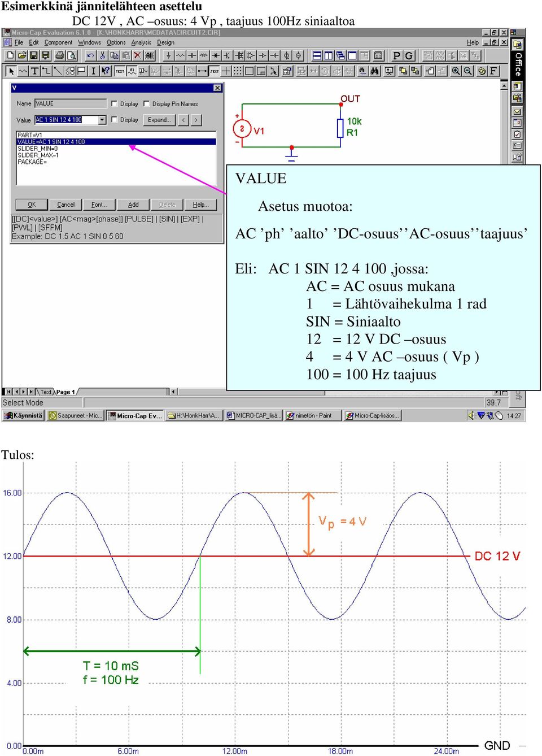This screenshot has width=542, height=756.
Task: Click the P toolbar button
Action: coord(397,55)
